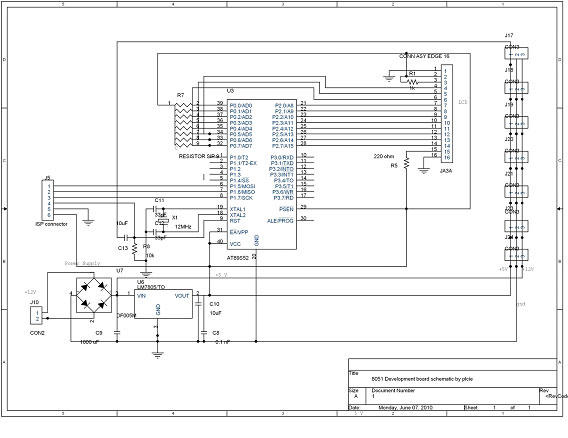Click the 'P1.7/SCK' pin name
The height and width of the screenshot is (438, 568).
point(241,198)
